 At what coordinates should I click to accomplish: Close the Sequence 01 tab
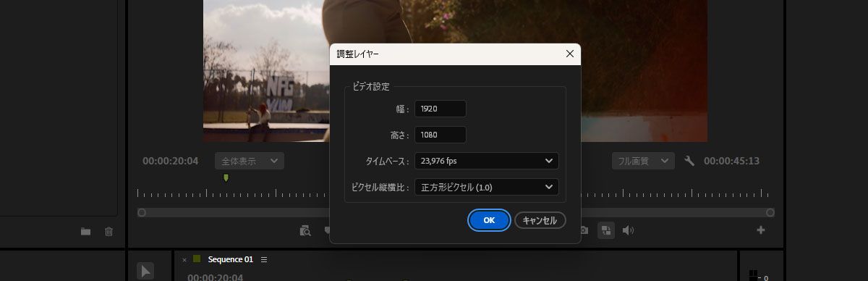(x=184, y=259)
